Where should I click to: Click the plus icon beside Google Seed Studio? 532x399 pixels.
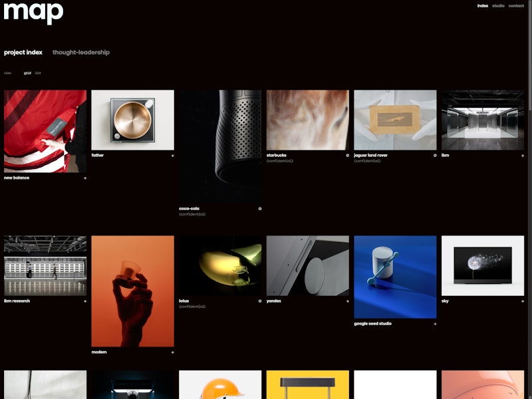[435, 324]
